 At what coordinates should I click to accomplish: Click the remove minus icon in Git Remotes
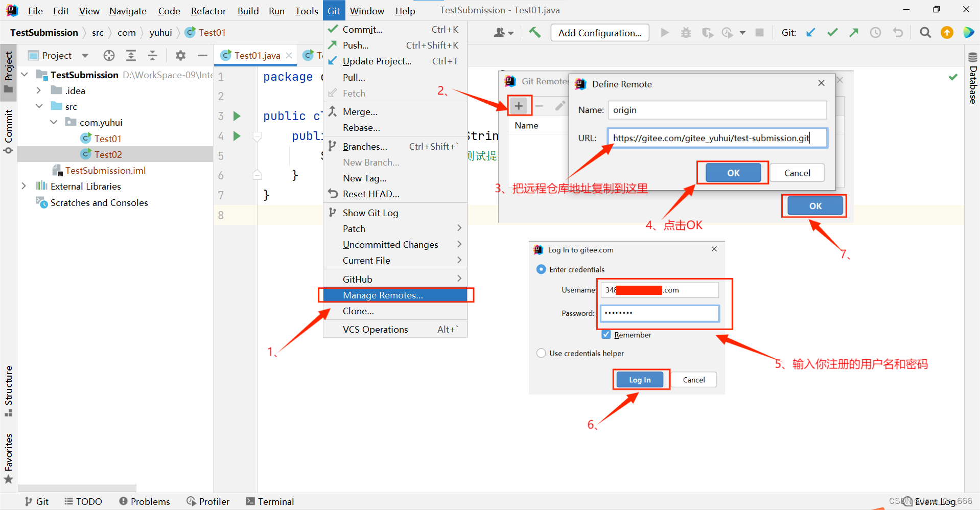click(540, 106)
